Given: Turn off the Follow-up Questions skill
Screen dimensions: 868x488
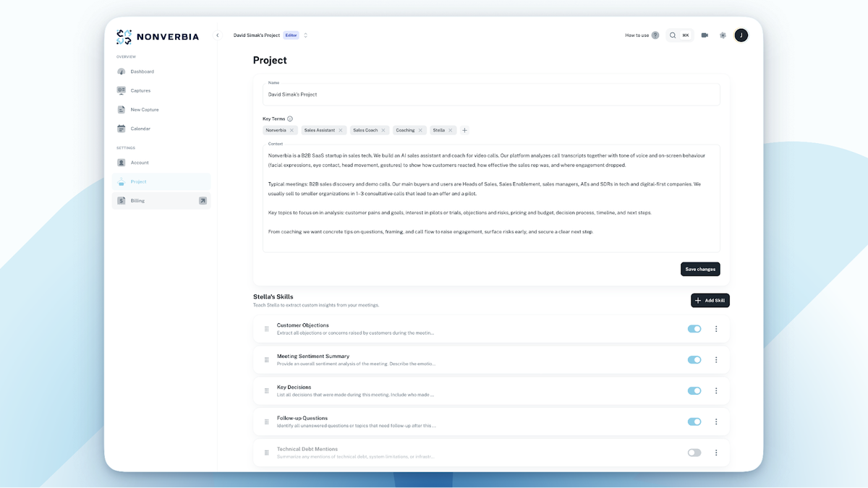Looking at the screenshot, I should click(694, 421).
